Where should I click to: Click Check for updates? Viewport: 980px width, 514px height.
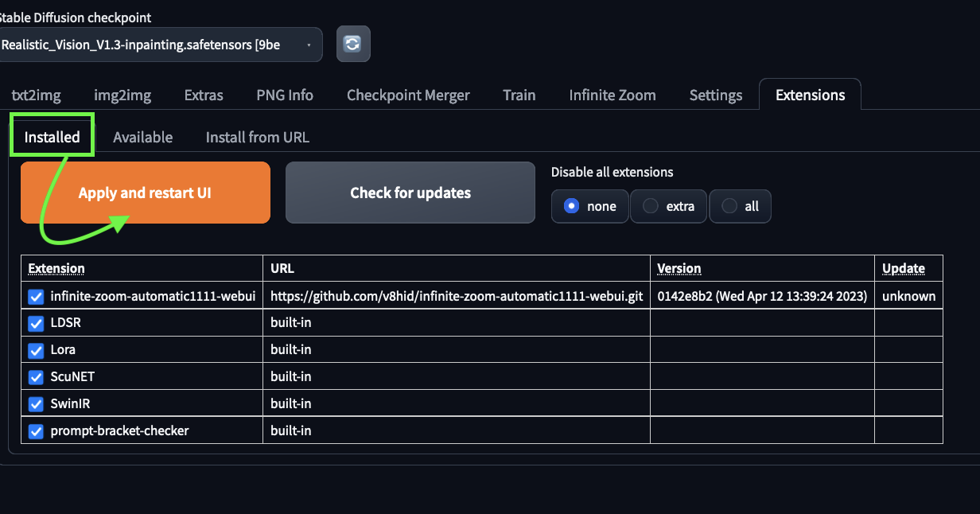(x=410, y=193)
